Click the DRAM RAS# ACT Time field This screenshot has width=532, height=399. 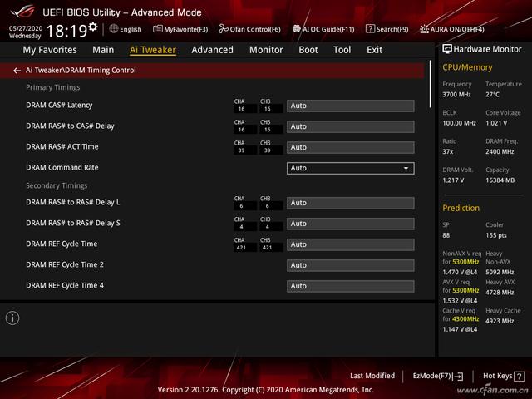coord(351,147)
